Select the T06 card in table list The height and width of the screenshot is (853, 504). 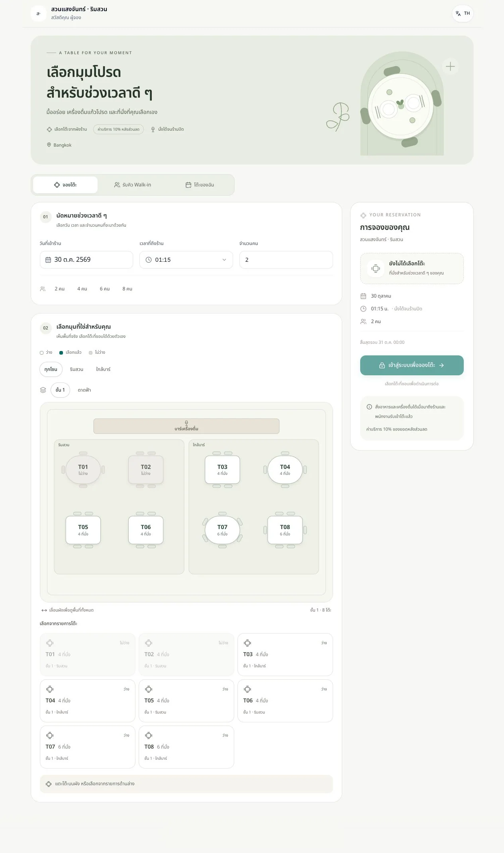point(285,701)
